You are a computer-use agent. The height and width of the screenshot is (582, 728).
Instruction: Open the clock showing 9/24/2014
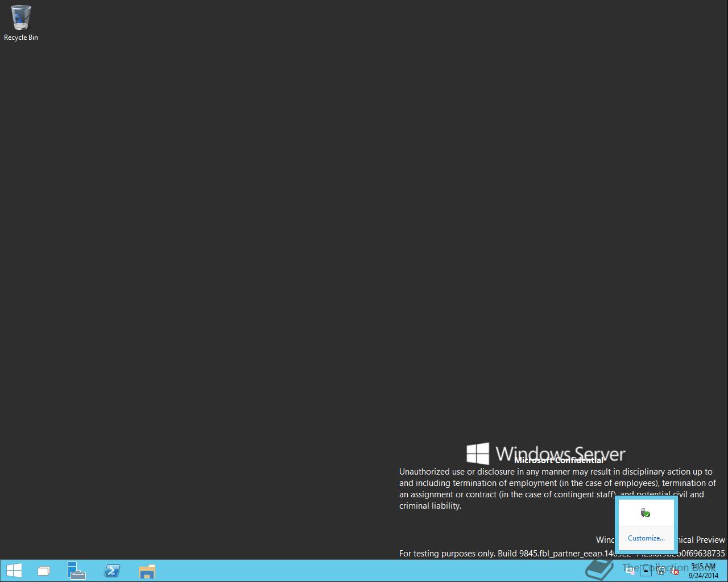coord(704,571)
